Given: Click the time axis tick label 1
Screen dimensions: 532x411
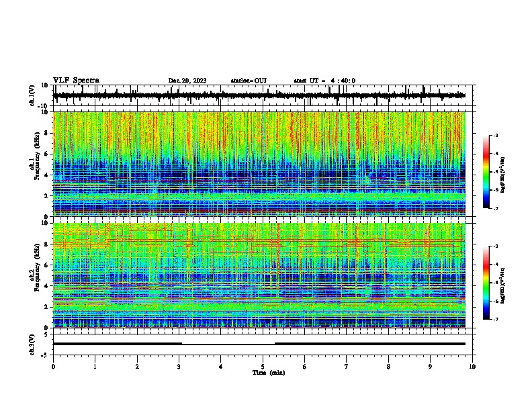Looking at the screenshot, I should pyautogui.click(x=95, y=367).
